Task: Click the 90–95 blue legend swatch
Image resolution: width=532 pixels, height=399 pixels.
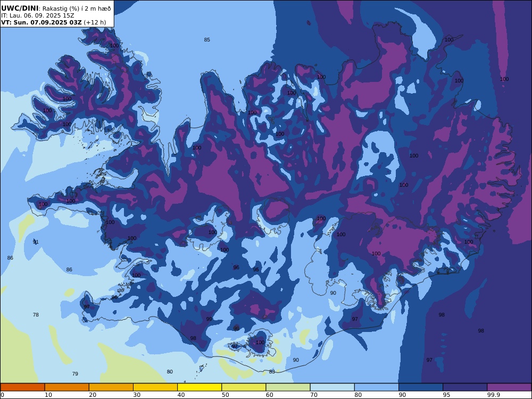Action: pyautogui.click(x=421, y=387)
